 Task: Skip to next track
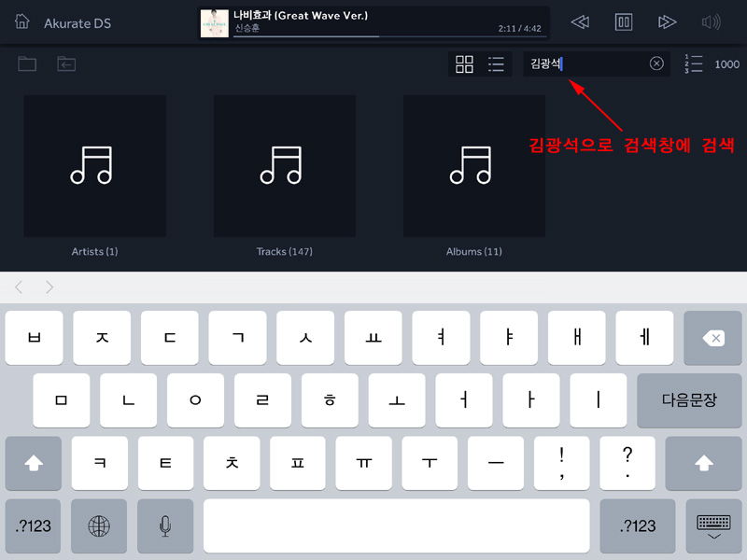point(667,21)
